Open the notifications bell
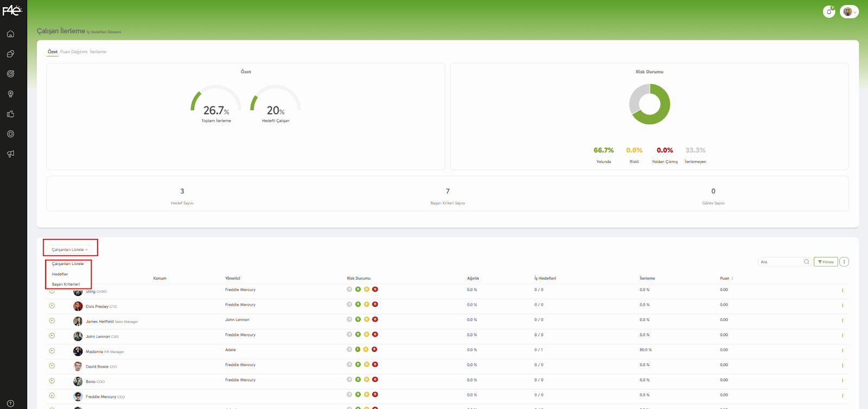The height and width of the screenshot is (409, 868). 829,11
